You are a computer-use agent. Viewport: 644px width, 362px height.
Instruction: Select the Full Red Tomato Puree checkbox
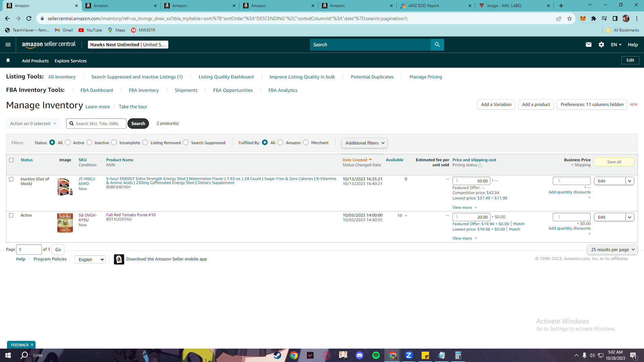point(11,216)
